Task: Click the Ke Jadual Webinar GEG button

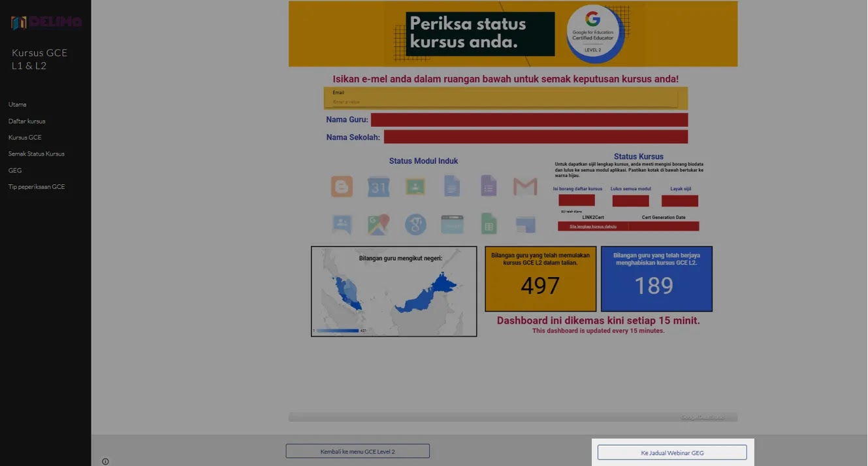Action: [x=672, y=452]
